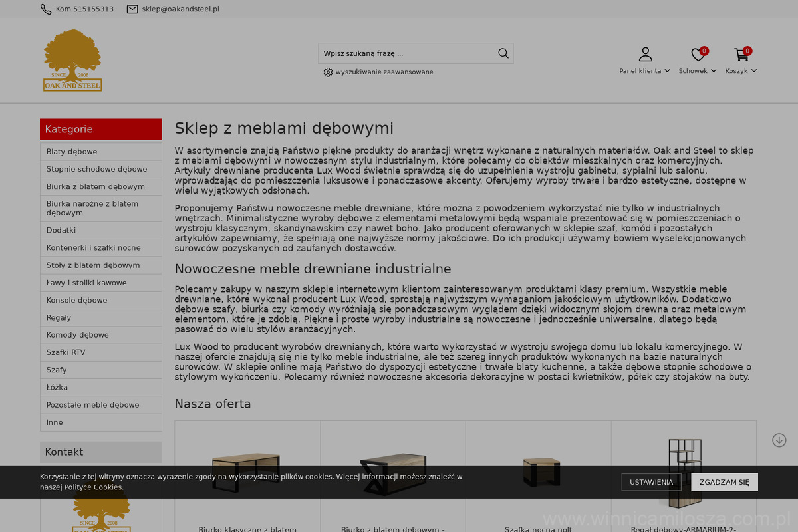Open the Komody dębowe category

(x=77, y=335)
